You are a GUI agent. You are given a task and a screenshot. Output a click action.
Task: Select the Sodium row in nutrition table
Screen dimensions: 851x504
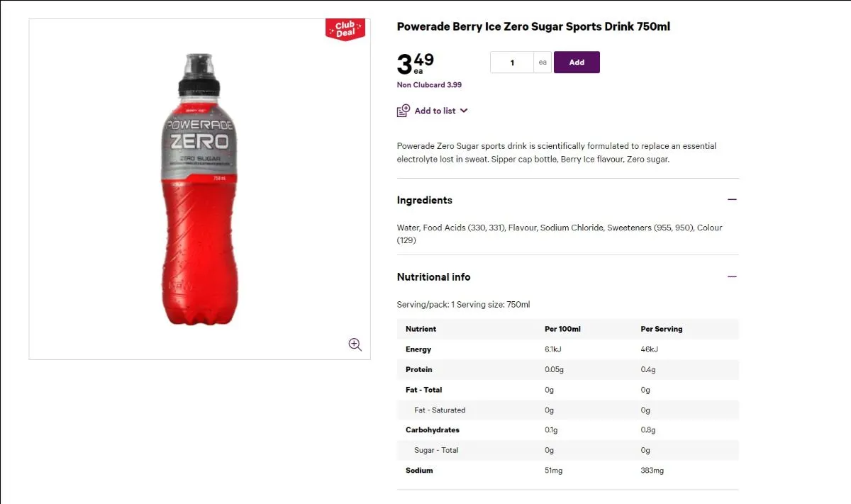pyautogui.click(x=568, y=471)
